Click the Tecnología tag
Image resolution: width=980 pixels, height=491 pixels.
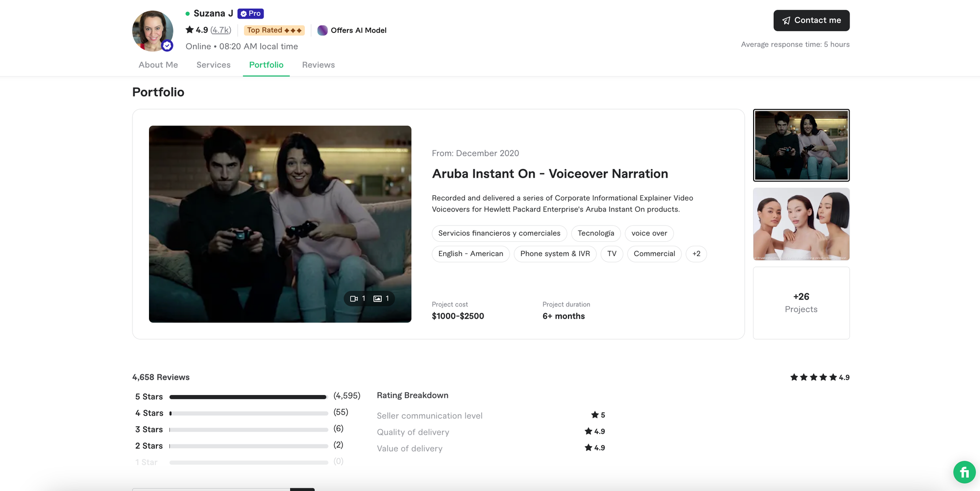596,234
